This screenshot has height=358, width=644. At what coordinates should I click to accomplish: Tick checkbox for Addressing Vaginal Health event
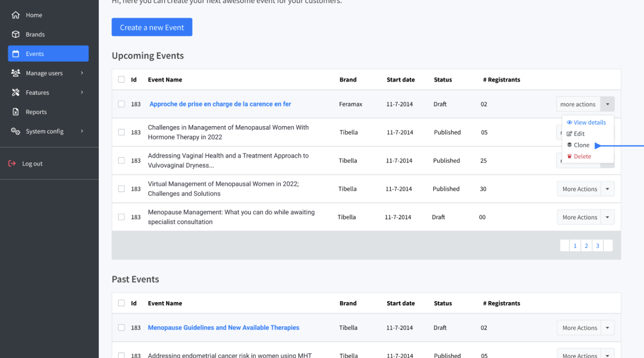click(x=121, y=161)
